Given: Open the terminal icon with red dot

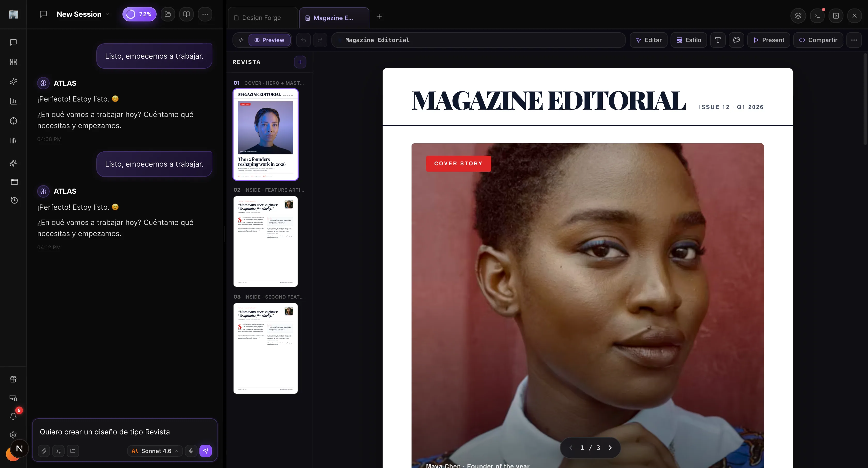Looking at the screenshot, I should click(x=817, y=15).
